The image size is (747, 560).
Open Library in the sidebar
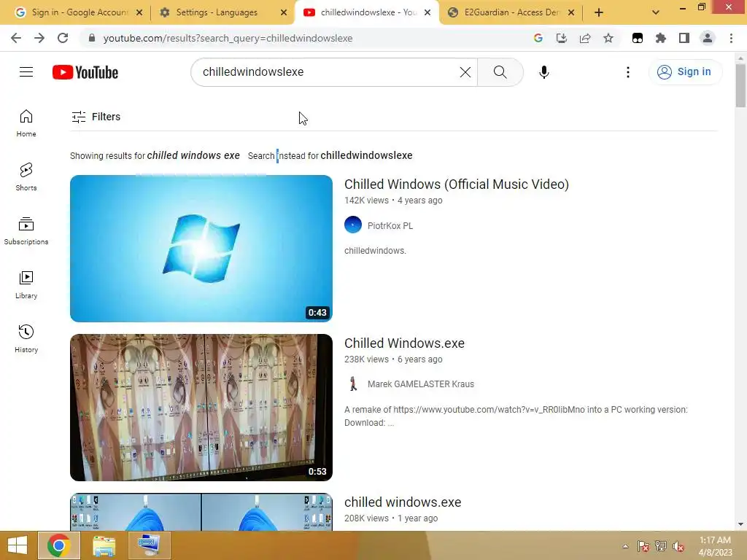26,285
